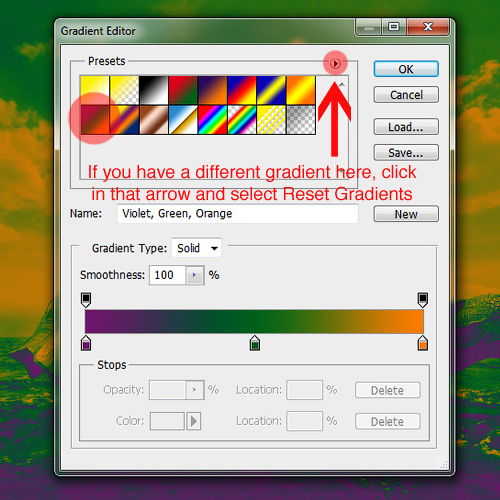Click the Opacity percentage field in Stops
Screen dimensions: 500x500
point(167,390)
